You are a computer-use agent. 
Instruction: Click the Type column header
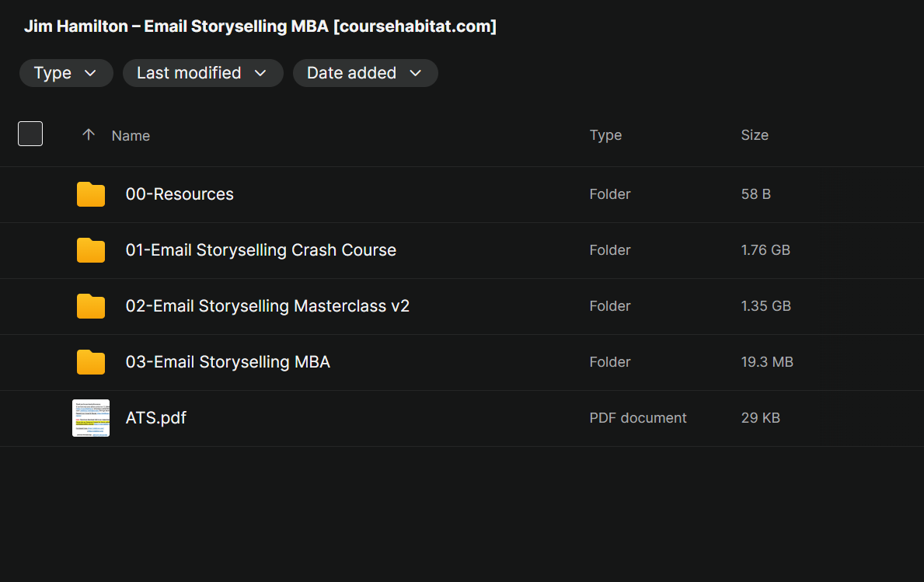coord(605,135)
